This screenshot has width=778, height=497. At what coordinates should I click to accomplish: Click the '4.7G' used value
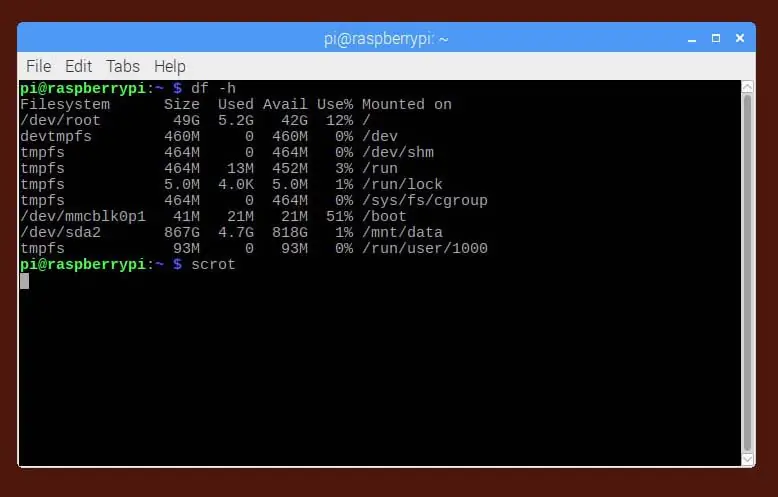point(236,233)
